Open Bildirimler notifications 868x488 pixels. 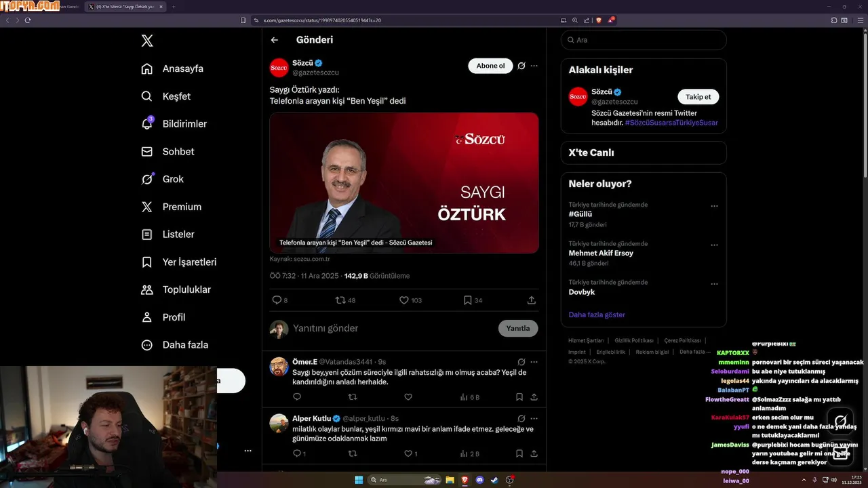[174, 124]
